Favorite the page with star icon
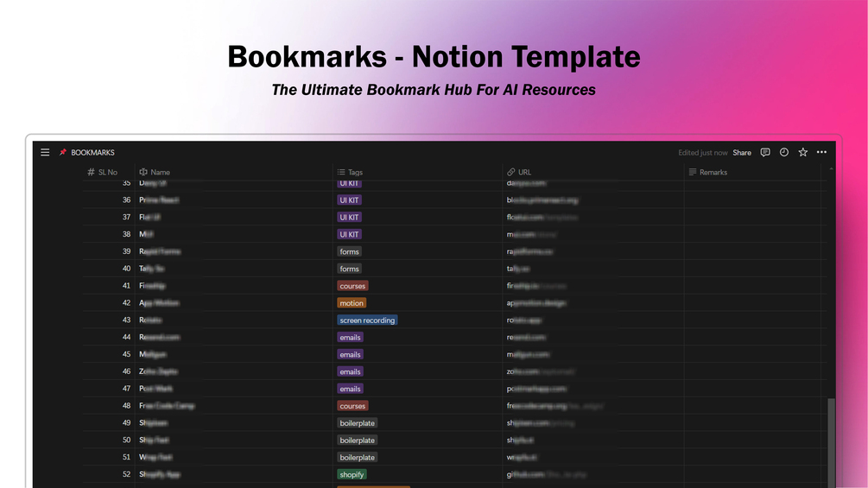The width and height of the screenshot is (868, 488). (x=802, y=152)
